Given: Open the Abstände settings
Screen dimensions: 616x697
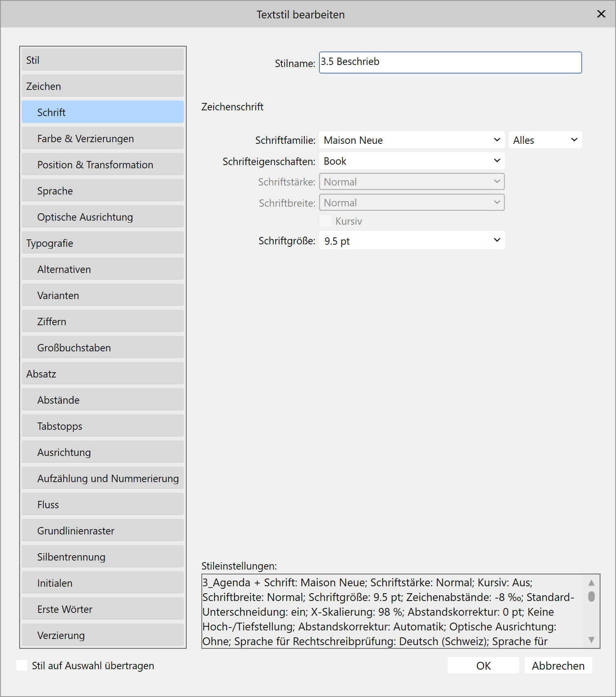Looking at the screenshot, I should click(103, 400).
